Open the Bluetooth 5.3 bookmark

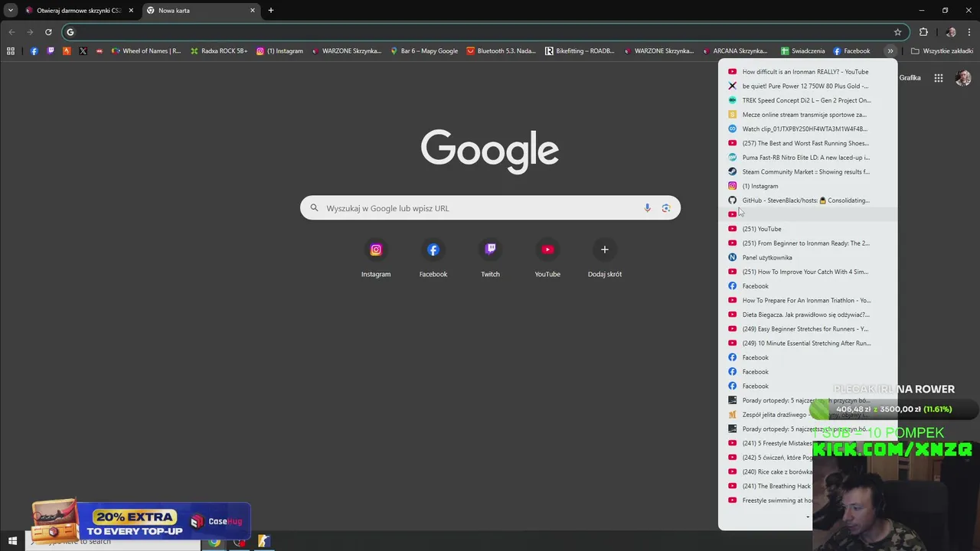tap(501, 51)
